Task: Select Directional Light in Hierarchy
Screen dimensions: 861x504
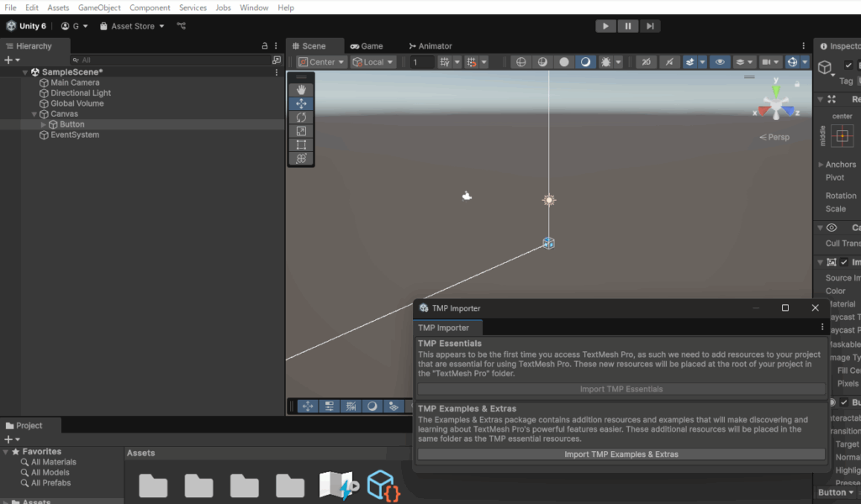Action: tap(80, 92)
